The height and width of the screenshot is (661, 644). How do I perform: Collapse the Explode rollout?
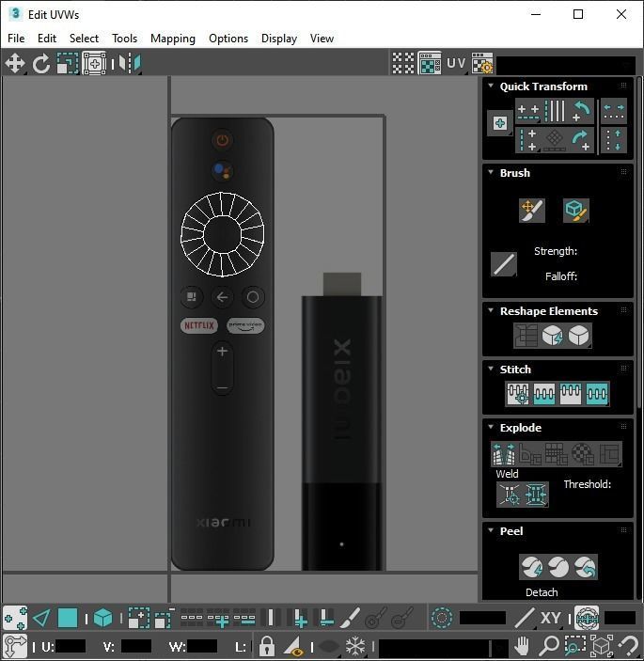pos(491,427)
